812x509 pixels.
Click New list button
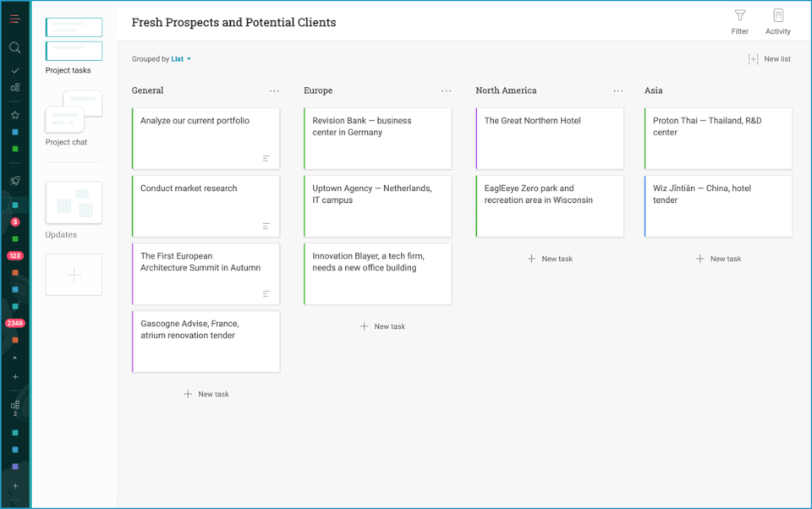(770, 59)
